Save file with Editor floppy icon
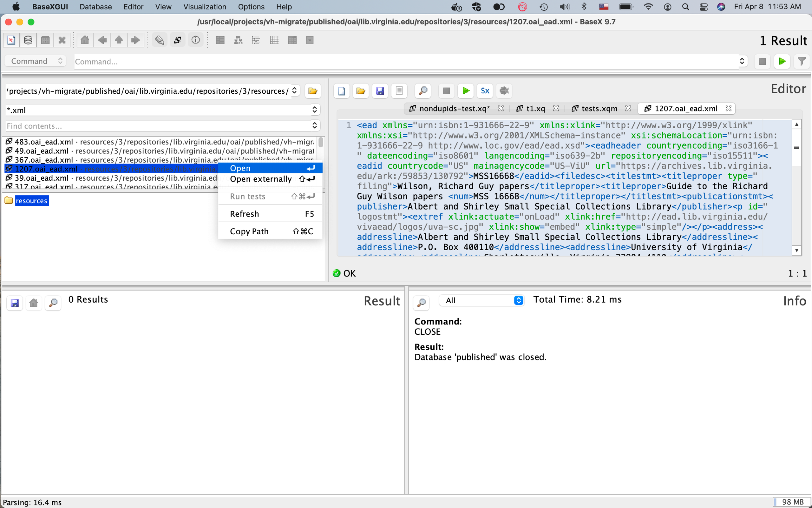 [380, 91]
